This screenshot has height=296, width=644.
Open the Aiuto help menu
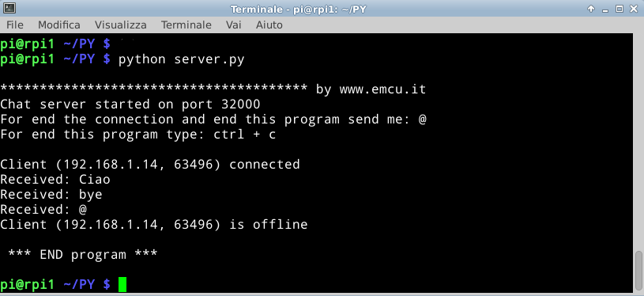(269, 25)
